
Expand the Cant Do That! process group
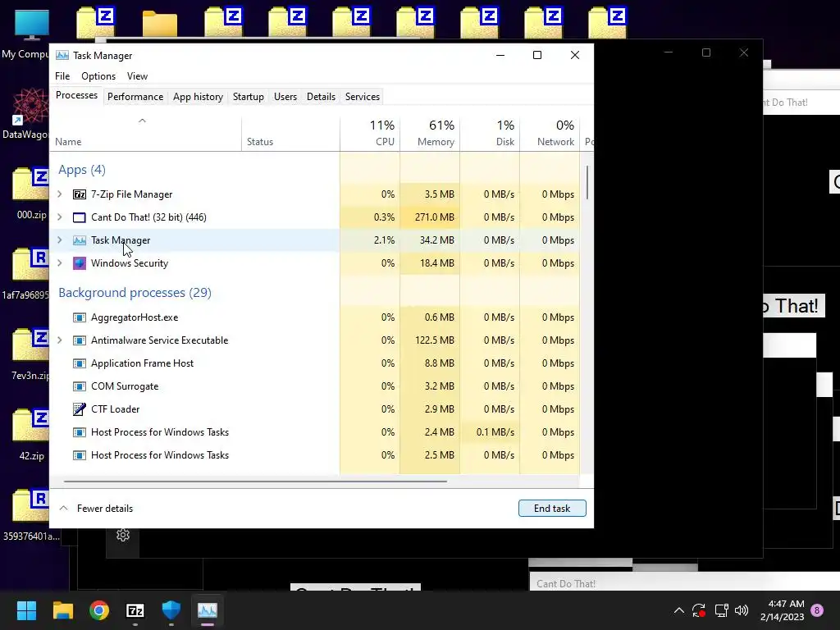[60, 217]
